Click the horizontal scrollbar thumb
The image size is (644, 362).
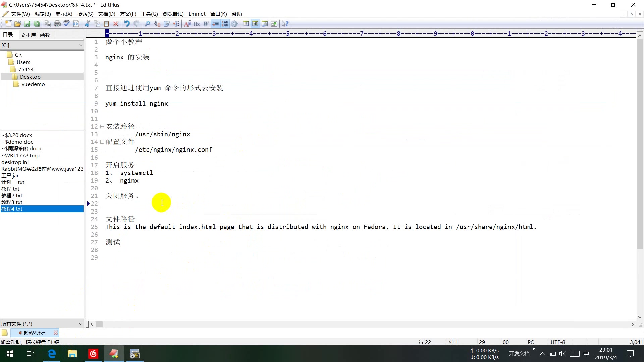(x=99, y=324)
